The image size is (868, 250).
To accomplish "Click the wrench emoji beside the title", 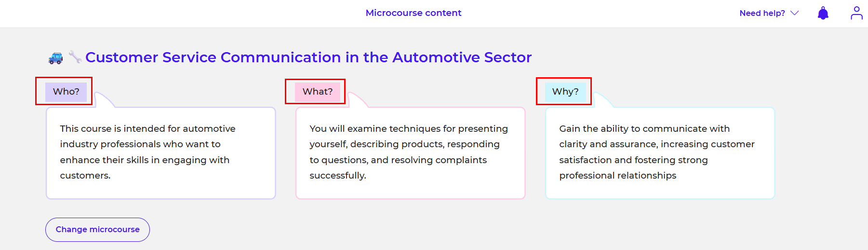I will (x=75, y=57).
